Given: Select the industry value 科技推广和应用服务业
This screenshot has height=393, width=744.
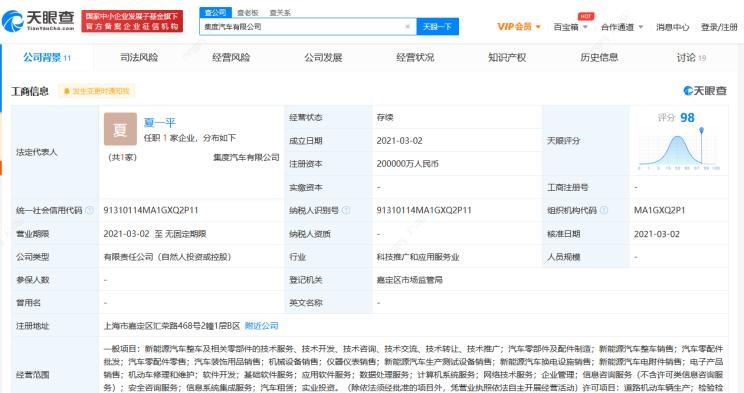Looking at the screenshot, I should coord(418,257).
